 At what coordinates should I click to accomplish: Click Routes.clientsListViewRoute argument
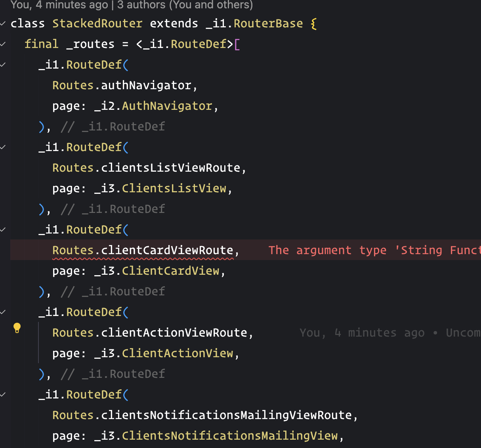(x=146, y=168)
